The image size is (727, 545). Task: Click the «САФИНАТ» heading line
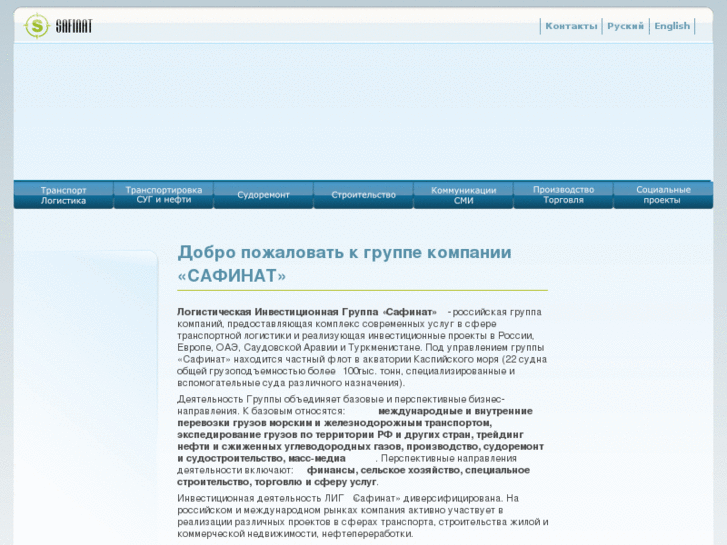231,276
